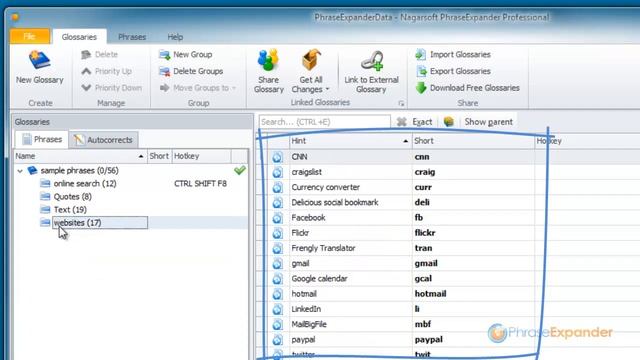
Task: Click Priority Up in Manage group
Action: point(106,71)
